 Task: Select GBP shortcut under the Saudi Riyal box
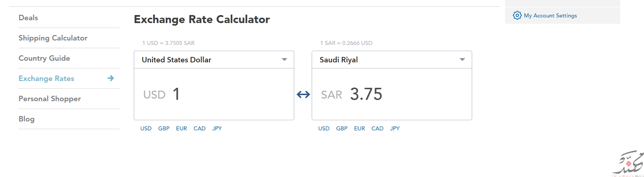[x=342, y=129]
